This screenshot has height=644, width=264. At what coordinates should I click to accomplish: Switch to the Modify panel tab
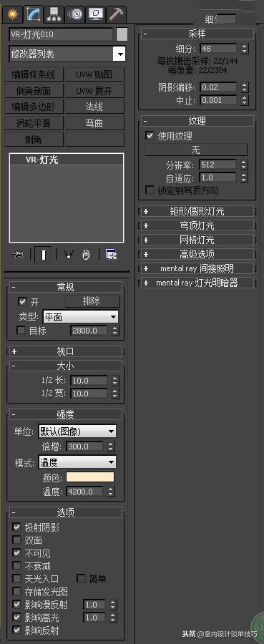[x=33, y=14]
